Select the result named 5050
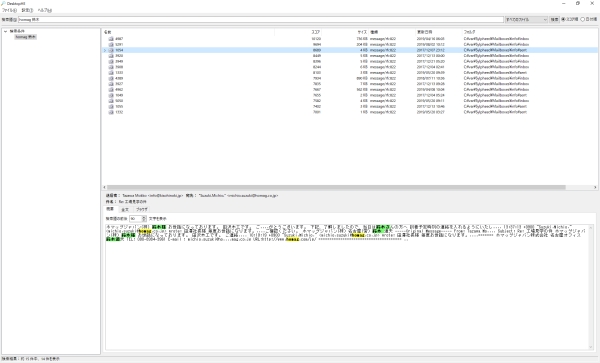The image size is (600, 363). click(119, 101)
